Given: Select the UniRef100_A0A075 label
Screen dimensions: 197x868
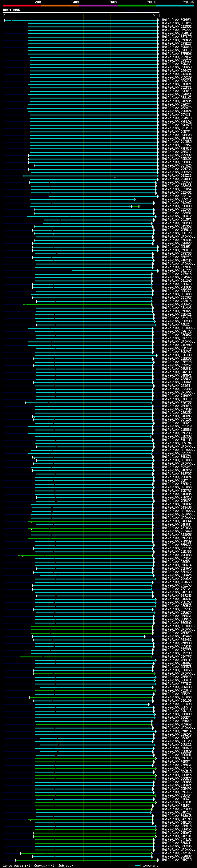Looking at the screenshot, I should tap(176, 125).
